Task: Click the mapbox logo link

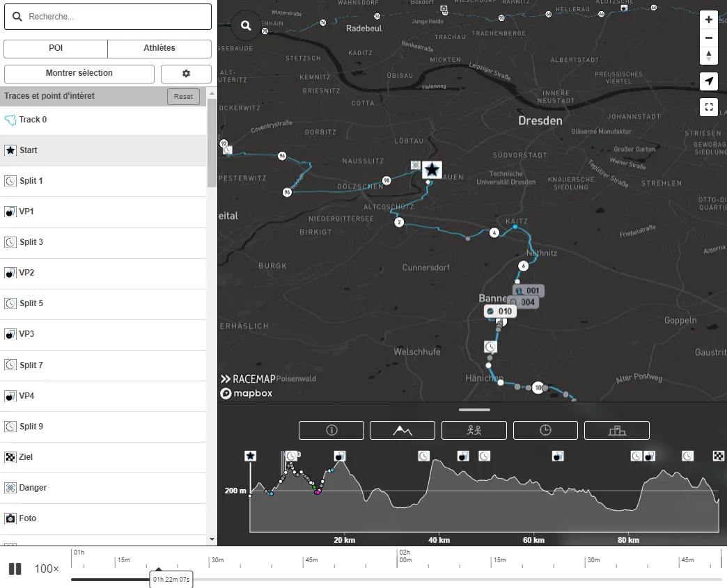Action: click(x=247, y=393)
